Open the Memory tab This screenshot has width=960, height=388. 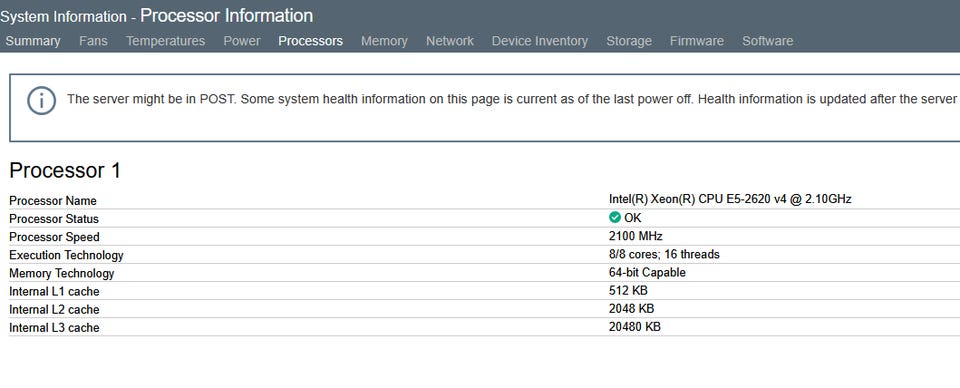pos(384,41)
